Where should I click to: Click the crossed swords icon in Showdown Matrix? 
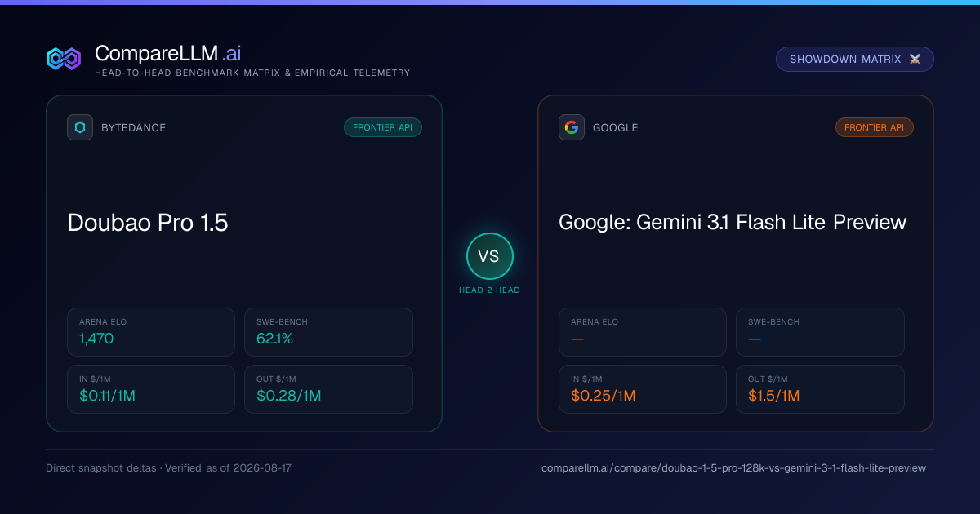(x=915, y=59)
